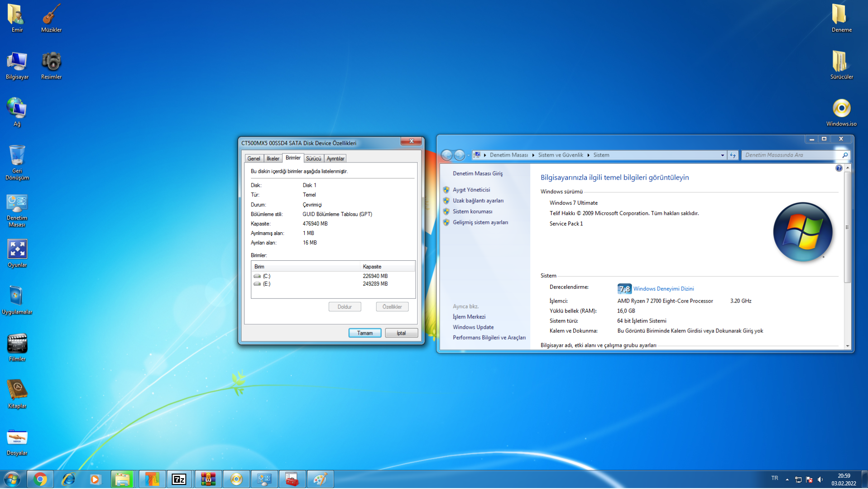Screen dimensions: 868x489
Task: Click the volume speaker tray icon
Action: [x=820, y=479]
